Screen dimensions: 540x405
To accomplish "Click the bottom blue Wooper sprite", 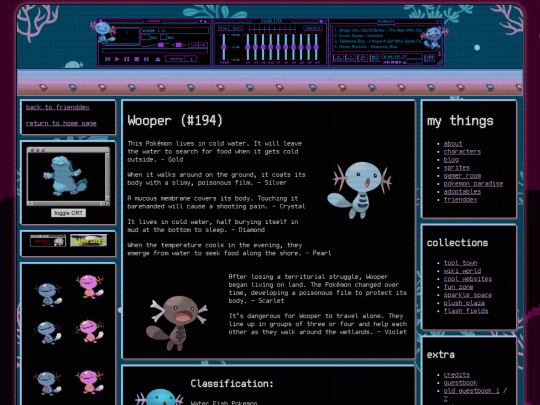I will pos(48,383).
